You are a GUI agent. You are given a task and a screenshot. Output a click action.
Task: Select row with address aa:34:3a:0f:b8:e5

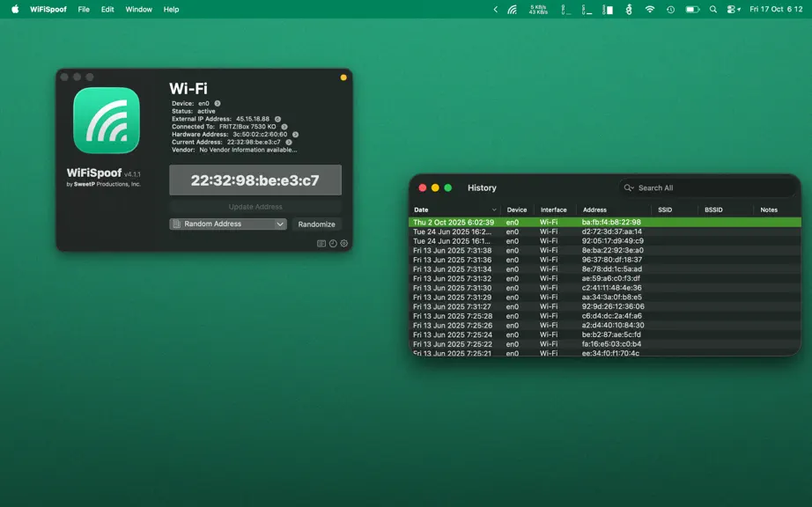click(605, 298)
